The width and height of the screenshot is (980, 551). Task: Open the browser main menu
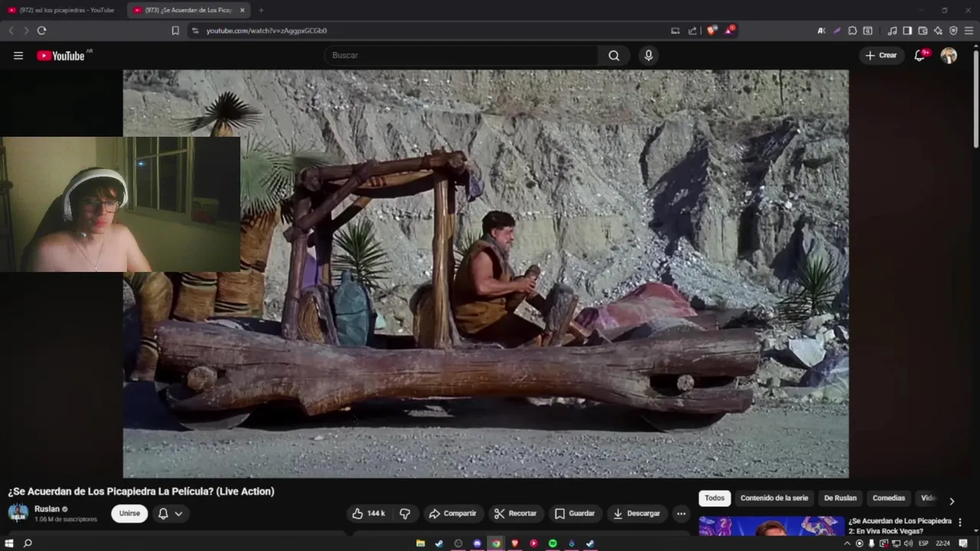[969, 31]
